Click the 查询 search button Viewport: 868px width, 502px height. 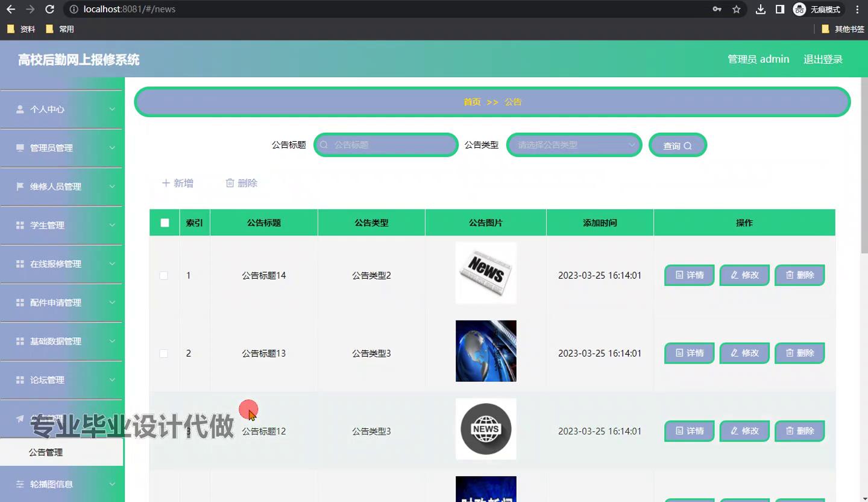click(678, 145)
